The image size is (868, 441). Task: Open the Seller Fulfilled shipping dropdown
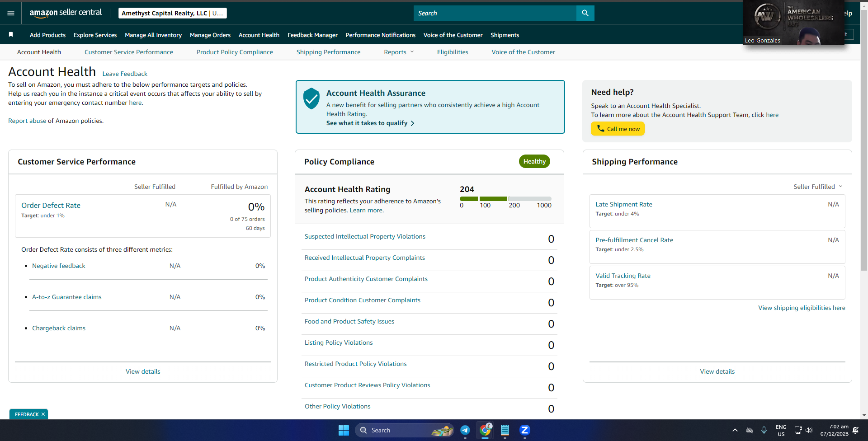[818, 187]
